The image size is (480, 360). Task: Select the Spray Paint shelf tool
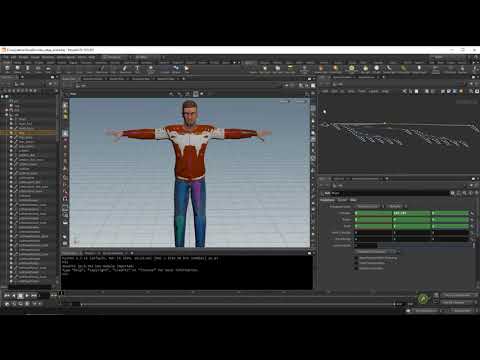point(125,69)
